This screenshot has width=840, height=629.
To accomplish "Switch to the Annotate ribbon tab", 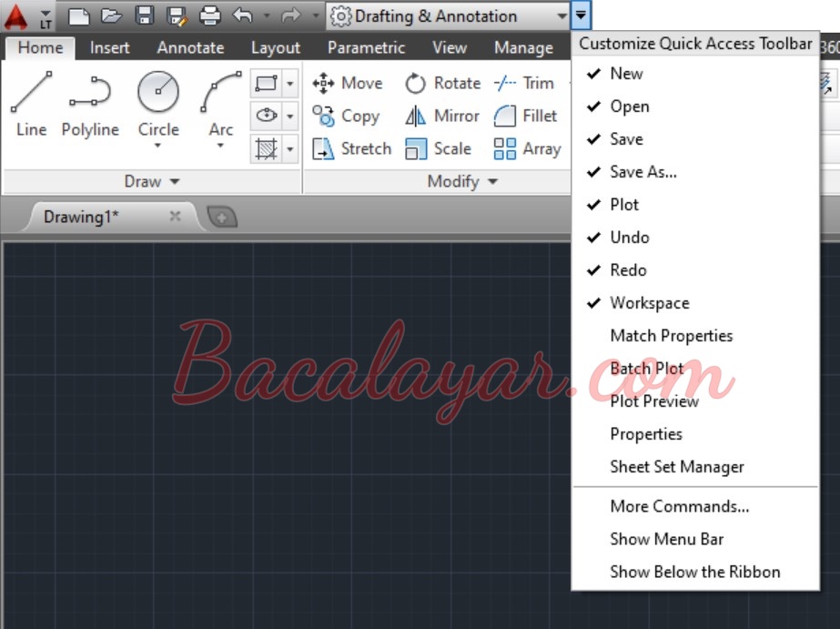I will pos(189,47).
